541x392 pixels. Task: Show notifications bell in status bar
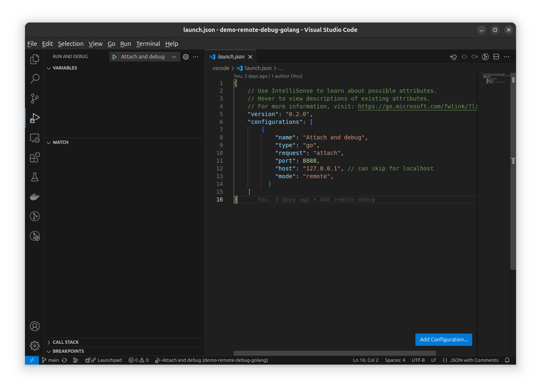point(507,360)
